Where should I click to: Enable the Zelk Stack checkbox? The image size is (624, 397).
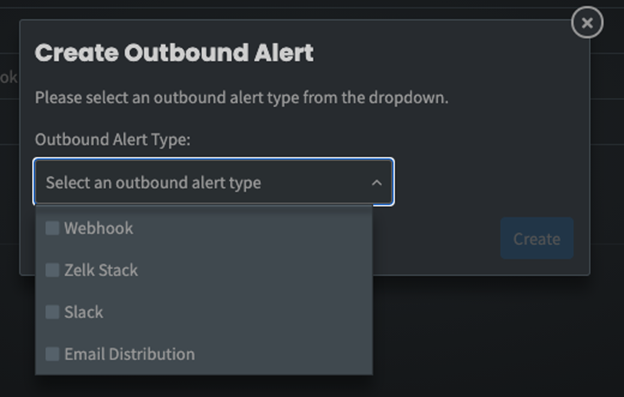pyautogui.click(x=52, y=270)
